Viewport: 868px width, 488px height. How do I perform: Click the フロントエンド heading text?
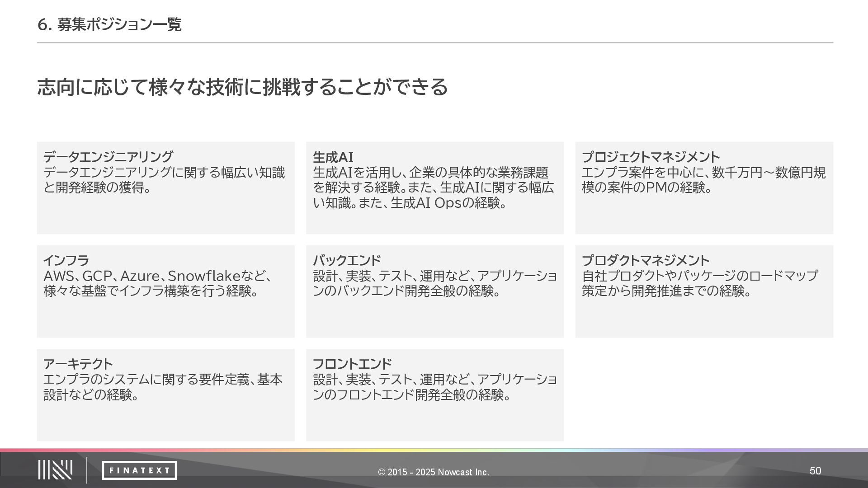coord(352,364)
